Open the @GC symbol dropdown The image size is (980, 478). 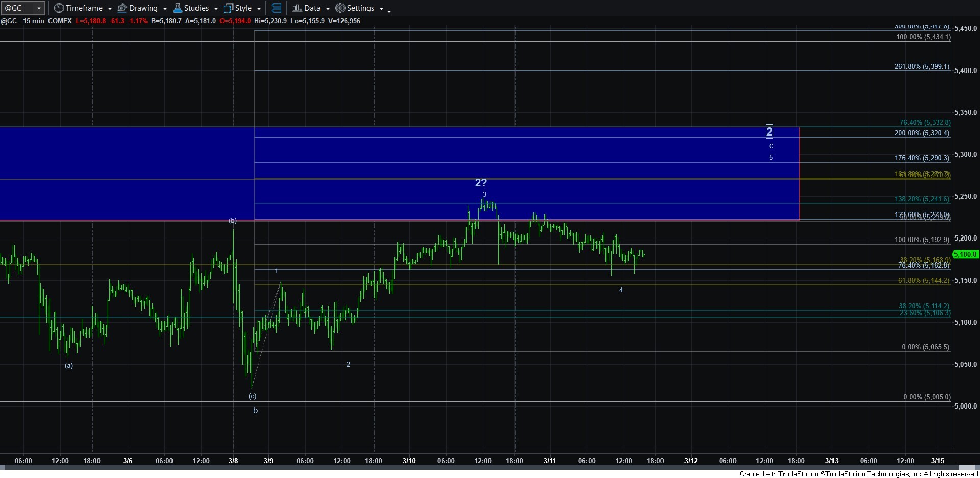39,8
